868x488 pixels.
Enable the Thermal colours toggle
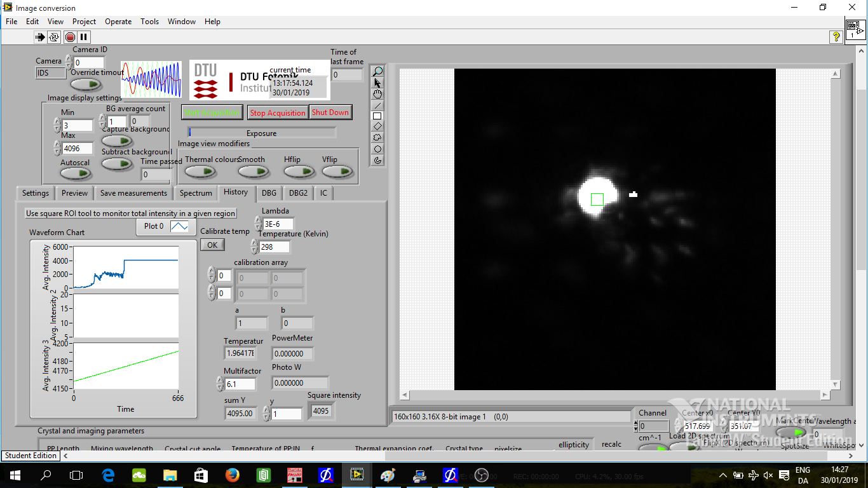[x=200, y=172]
